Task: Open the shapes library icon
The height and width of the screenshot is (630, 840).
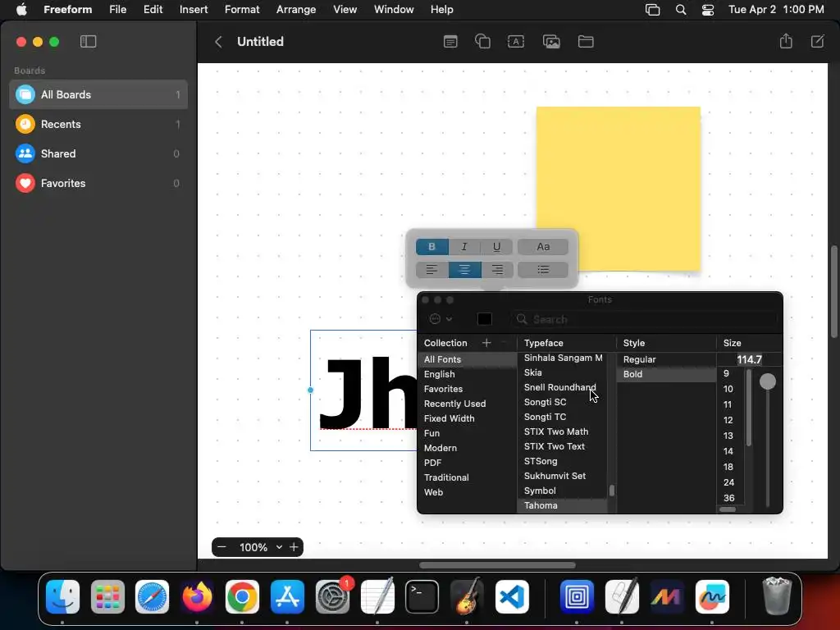Action: point(482,42)
